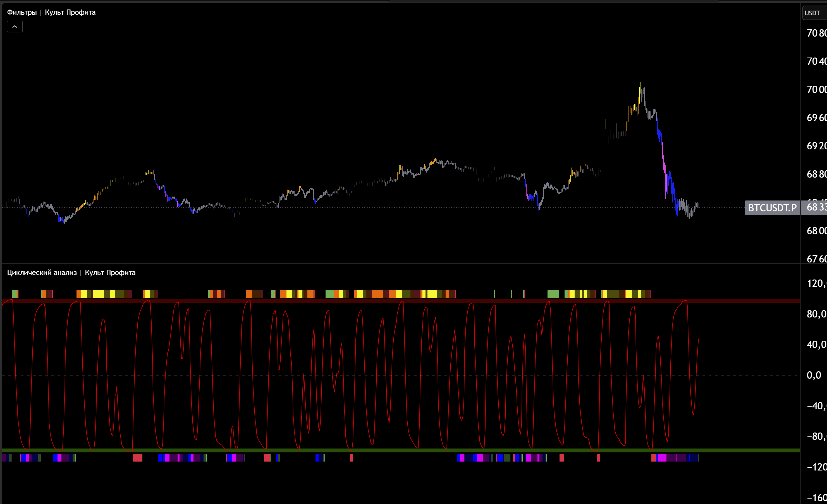Click the 0,0 oscillator scale label
827x504 pixels.
[x=814, y=375]
